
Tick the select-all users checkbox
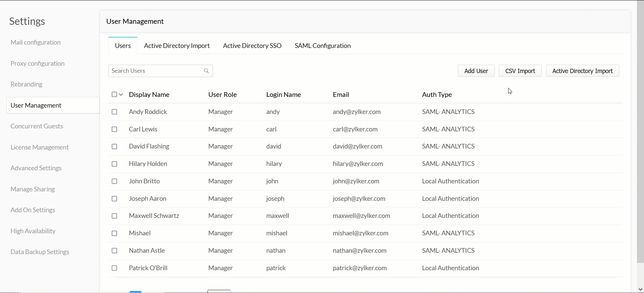tap(114, 95)
